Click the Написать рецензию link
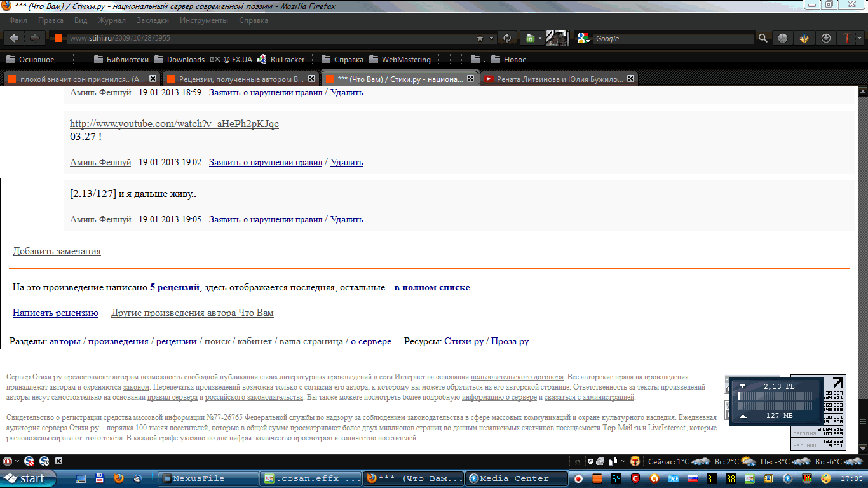868x488 pixels. pos(55,313)
